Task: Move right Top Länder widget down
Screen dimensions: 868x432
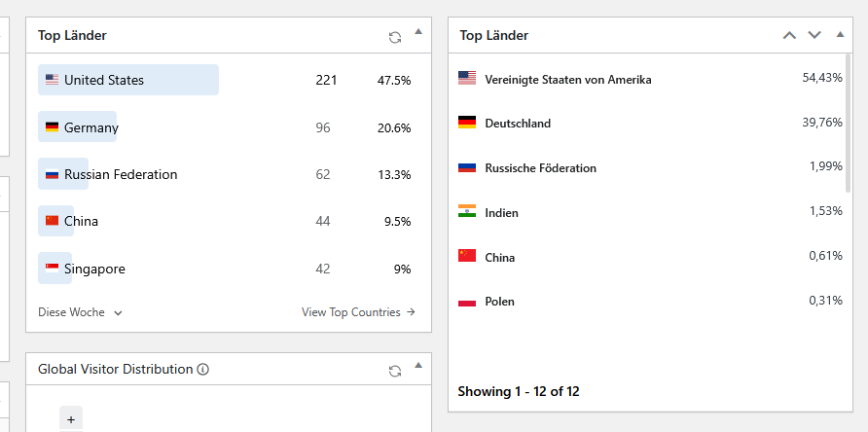Action: point(814,35)
